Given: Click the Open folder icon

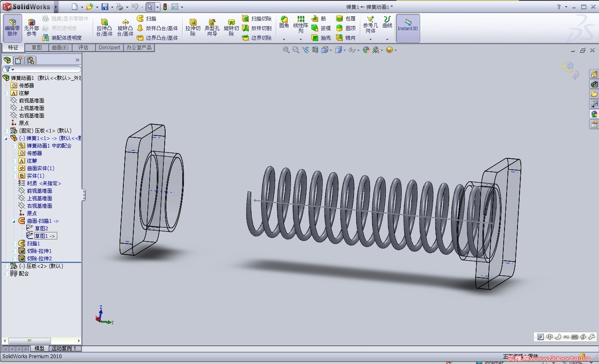Looking at the screenshot, I should (x=89, y=7).
